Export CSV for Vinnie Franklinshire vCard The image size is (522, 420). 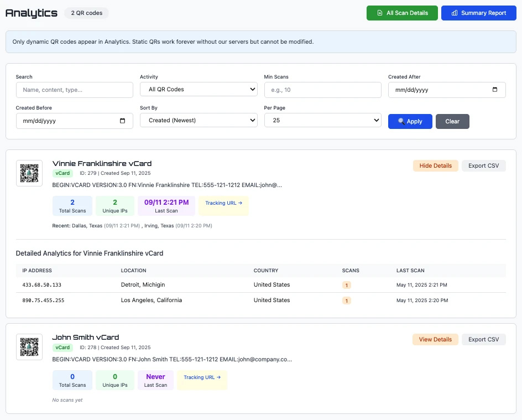point(483,166)
